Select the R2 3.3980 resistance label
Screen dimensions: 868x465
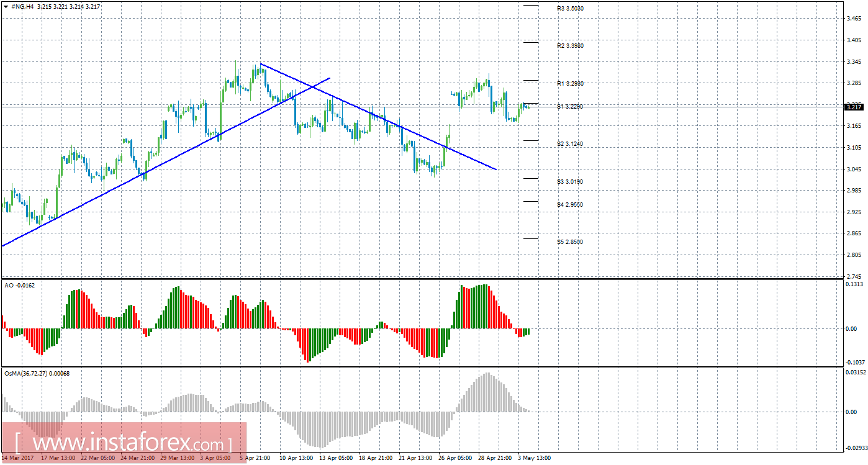coord(570,46)
